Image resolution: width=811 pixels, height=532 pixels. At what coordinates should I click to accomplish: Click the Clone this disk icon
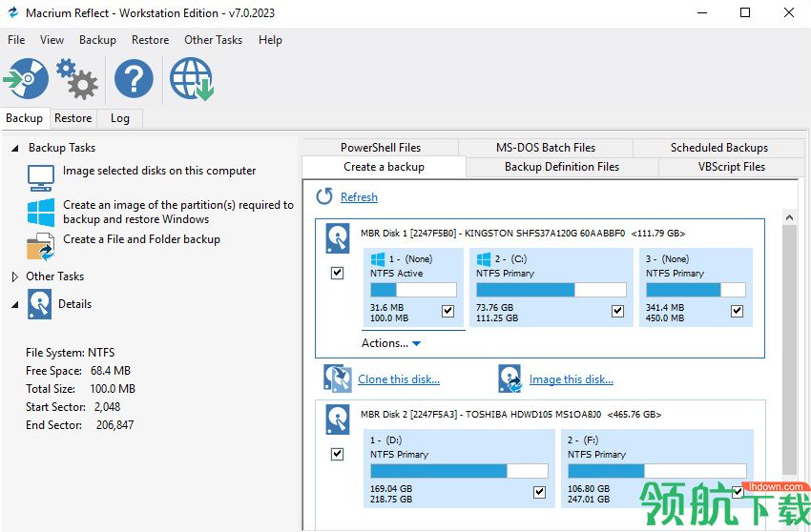point(338,379)
